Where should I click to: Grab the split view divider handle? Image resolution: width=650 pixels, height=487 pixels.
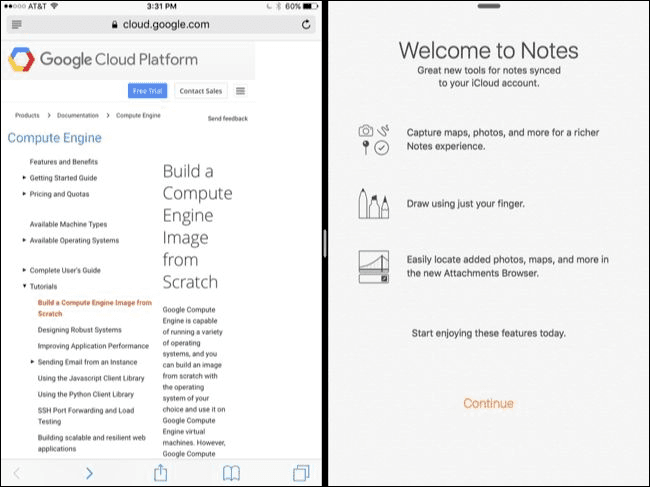click(x=325, y=243)
